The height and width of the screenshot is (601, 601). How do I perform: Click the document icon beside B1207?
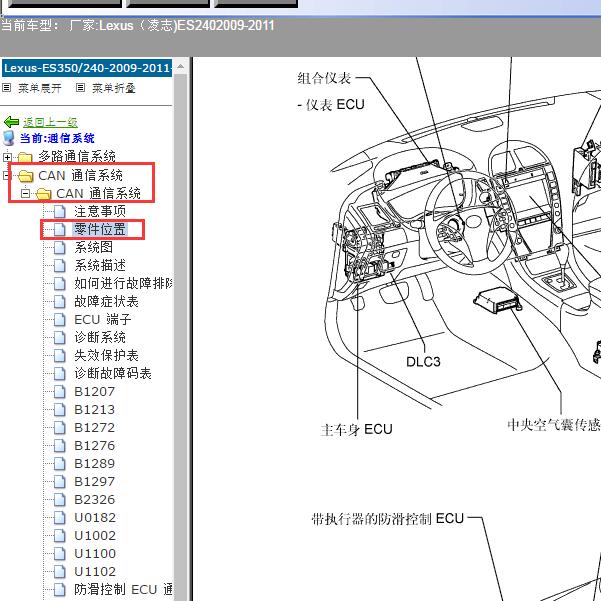59,391
